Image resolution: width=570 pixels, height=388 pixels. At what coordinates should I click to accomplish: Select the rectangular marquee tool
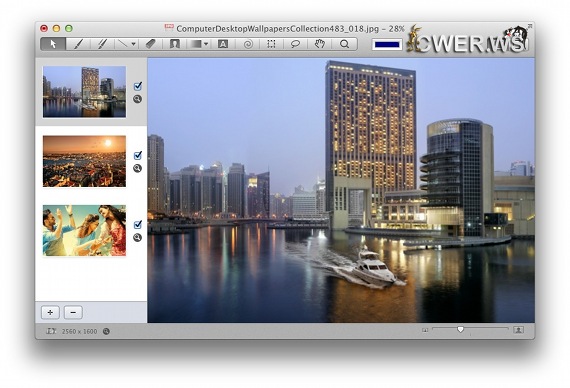click(x=271, y=44)
